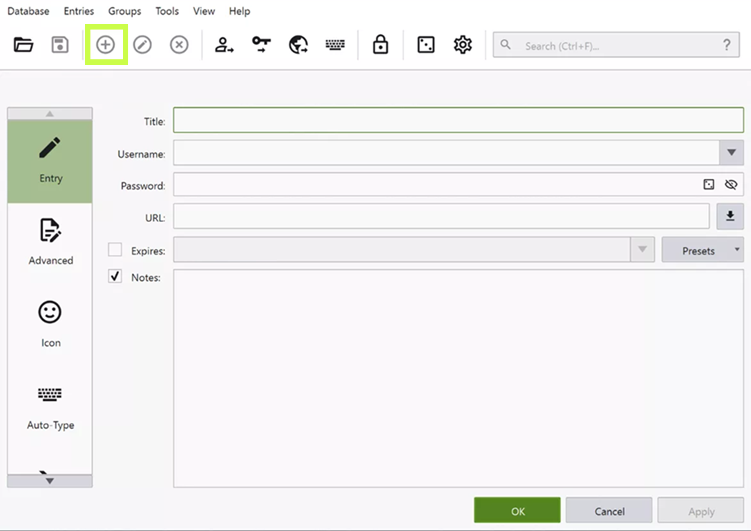Toggle password visibility eye icon
This screenshot has width=751, height=531.
(731, 185)
